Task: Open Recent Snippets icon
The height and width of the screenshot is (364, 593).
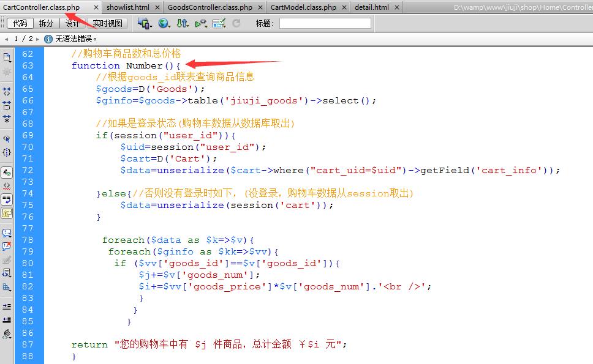Action: [7, 273]
